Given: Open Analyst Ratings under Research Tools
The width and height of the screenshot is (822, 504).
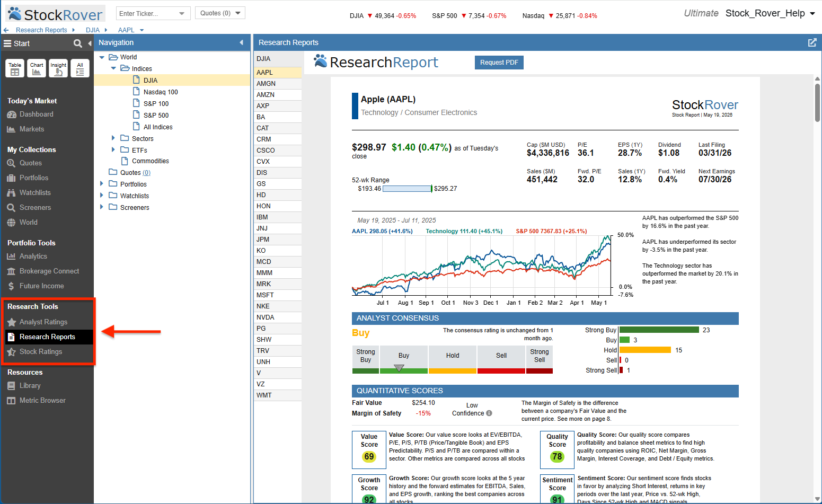Looking at the screenshot, I should click(x=43, y=322).
